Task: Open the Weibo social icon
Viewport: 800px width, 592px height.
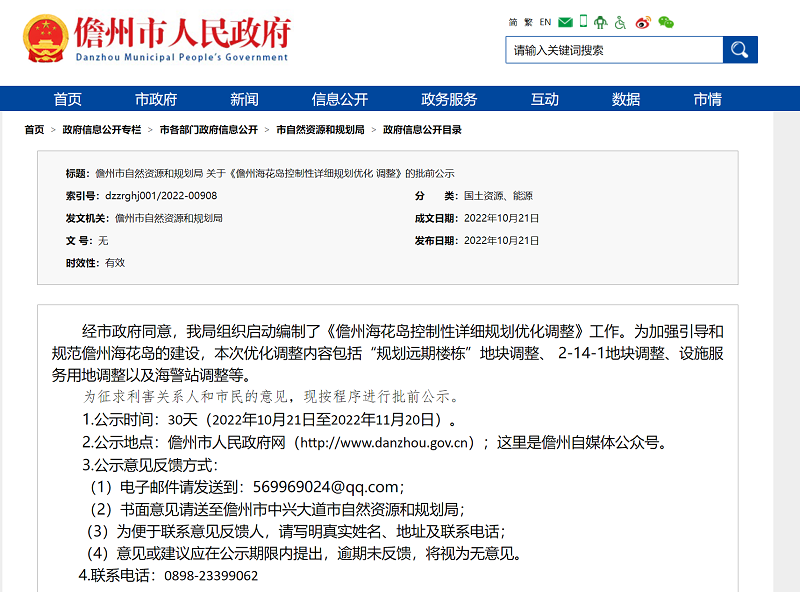Action: pyautogui.click(x=643, y=22)
